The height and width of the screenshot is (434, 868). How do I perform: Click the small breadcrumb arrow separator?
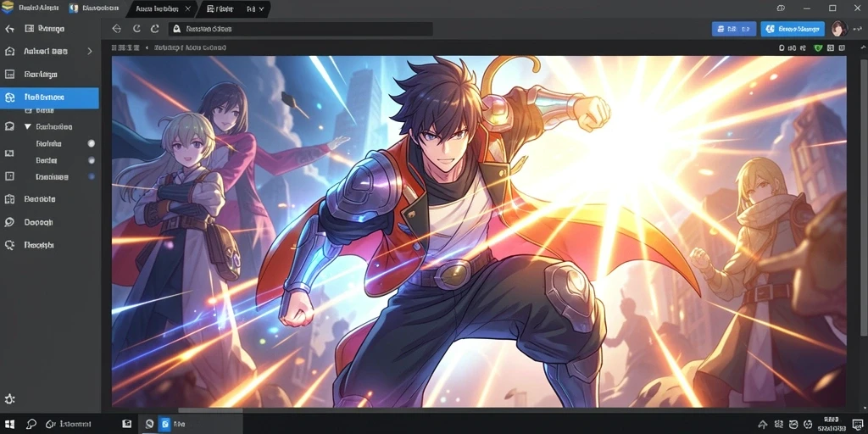coord(147,47)
